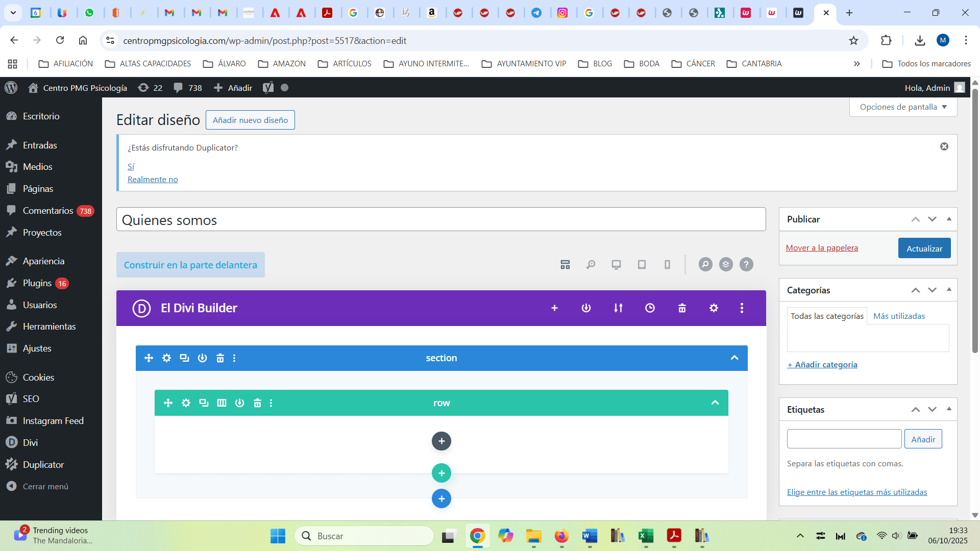This screenshot has width=980, height=551.
Task: Toggle the row disable power icon
Action: (239, 403)
